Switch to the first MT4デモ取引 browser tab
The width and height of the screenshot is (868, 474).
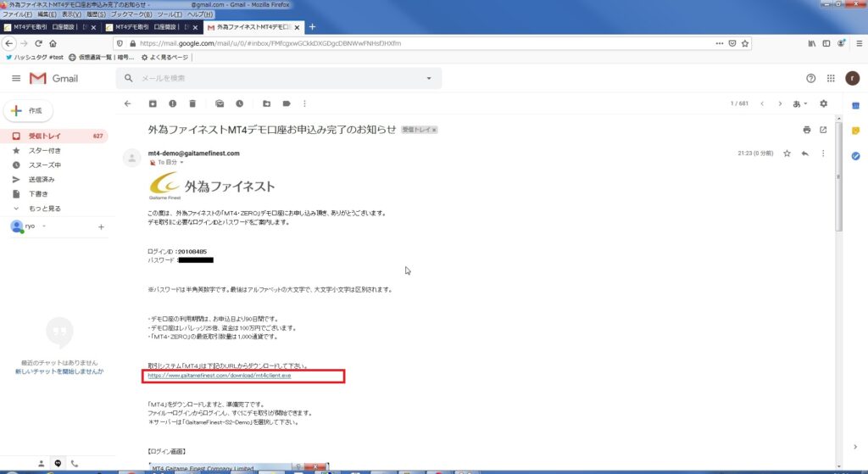(46, 26)
